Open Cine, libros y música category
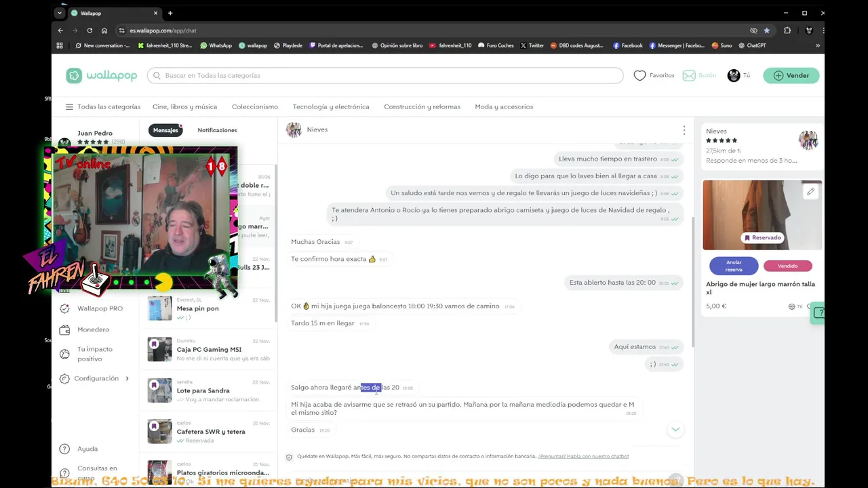 184,106
